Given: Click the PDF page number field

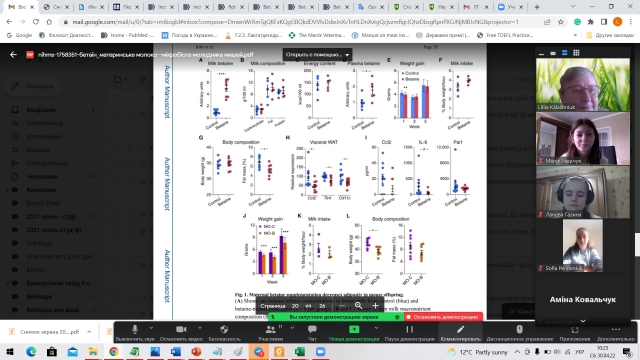Looking at the screenshot, I should click(x=295, y=306).
